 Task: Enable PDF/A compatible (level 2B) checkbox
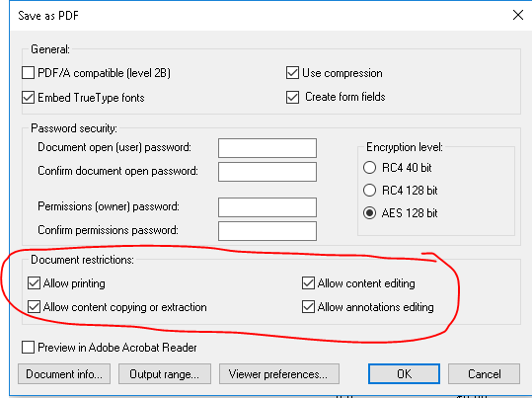[x=29, y=73]
